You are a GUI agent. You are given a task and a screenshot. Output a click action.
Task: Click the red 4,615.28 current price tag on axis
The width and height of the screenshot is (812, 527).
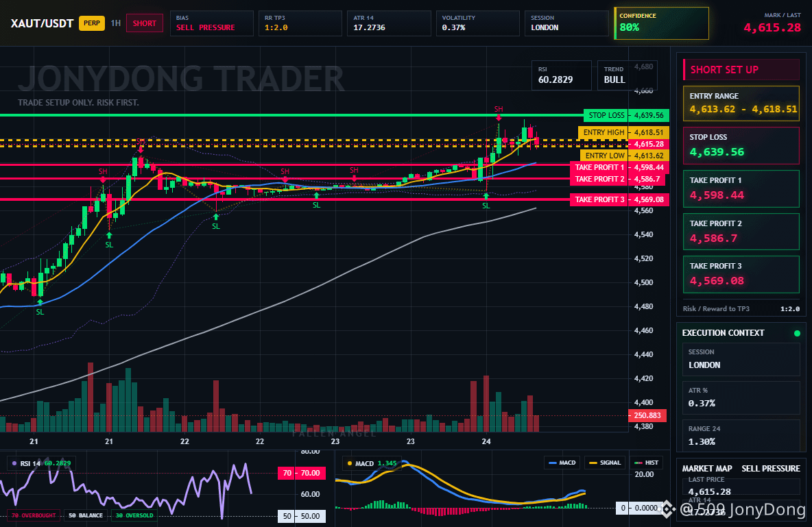pos(648,145)
